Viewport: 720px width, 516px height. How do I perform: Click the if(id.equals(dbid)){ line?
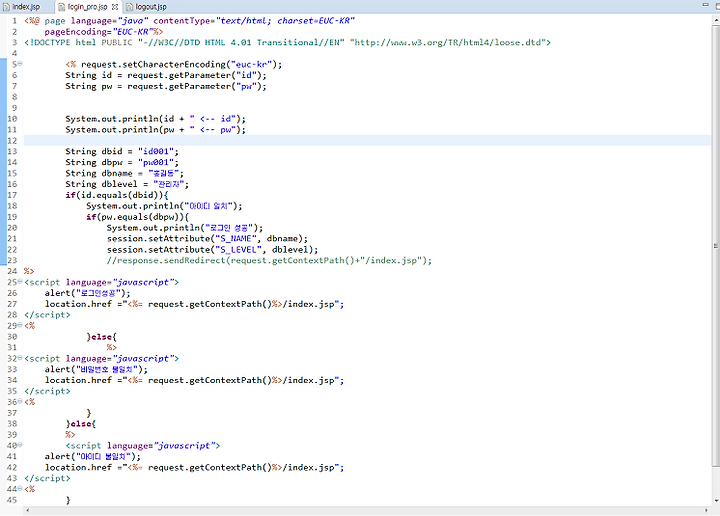coord(117,195)
